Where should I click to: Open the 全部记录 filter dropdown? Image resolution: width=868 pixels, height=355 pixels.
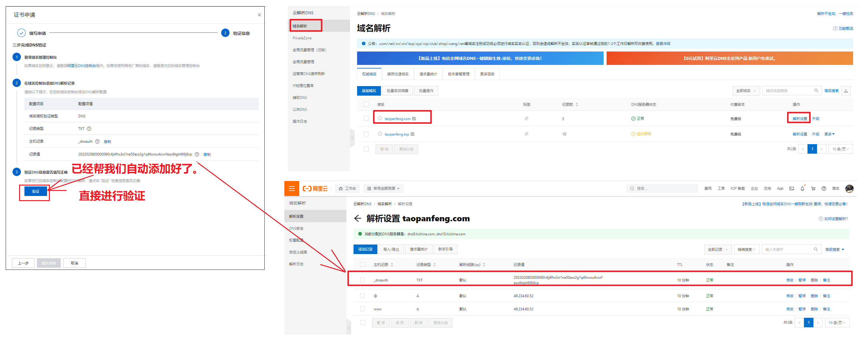click(718, 249)
